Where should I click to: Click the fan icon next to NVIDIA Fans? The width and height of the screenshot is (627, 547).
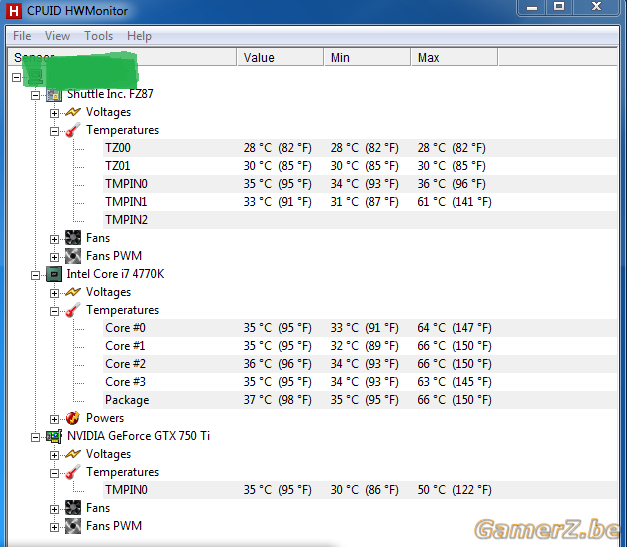click(x=73, y=508)
